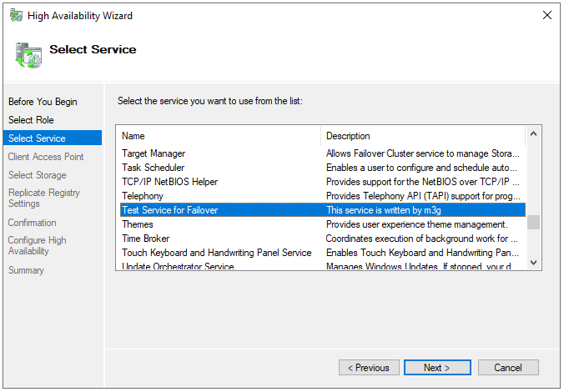Select the Telephony service

coord(322,196)
